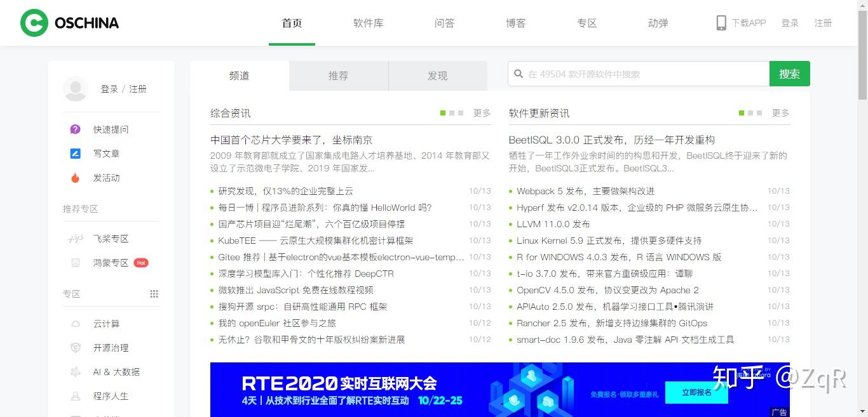868x417 pixels.
Task: Open article OpenCV 4.5.0 发布
Action: pos(608,290)
